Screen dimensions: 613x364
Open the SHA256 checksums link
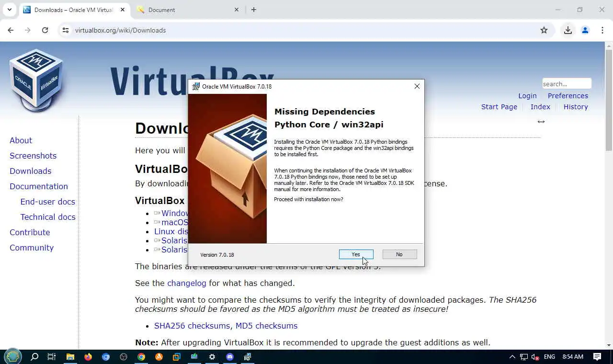tap(192, 326)
